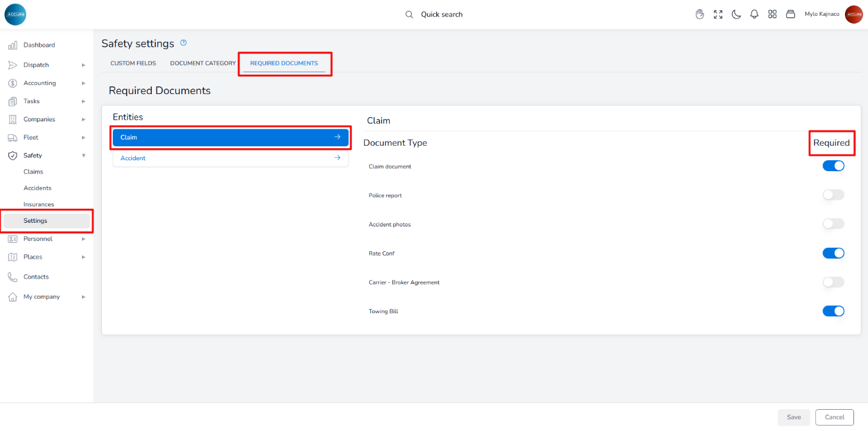Switch to dark mode moon icon
Image resolution: width=868 pixels, height=431 pixels.
tap(736, 15)
